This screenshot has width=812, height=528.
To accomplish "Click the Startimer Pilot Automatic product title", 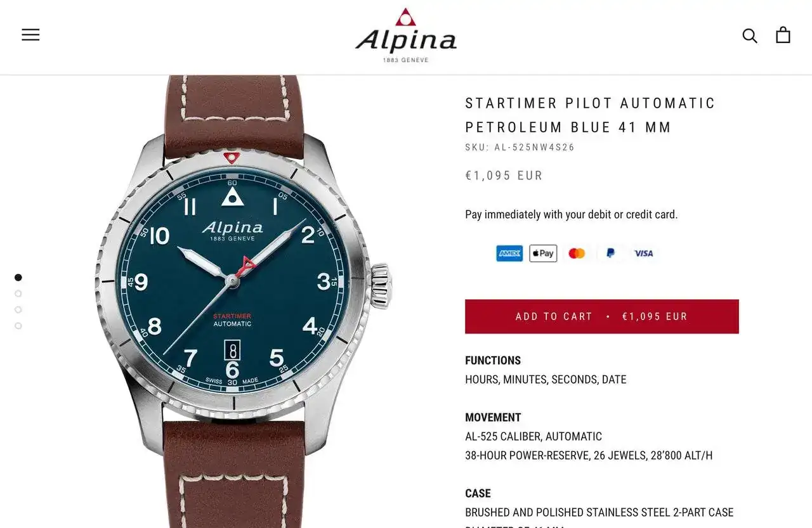I will (x=591, y=115).
